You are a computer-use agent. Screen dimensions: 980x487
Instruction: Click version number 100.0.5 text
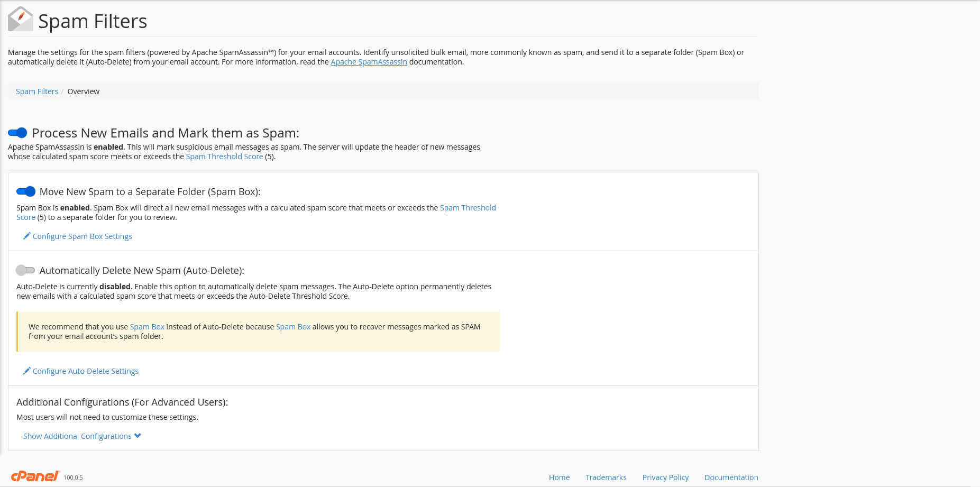coord(73,477)
